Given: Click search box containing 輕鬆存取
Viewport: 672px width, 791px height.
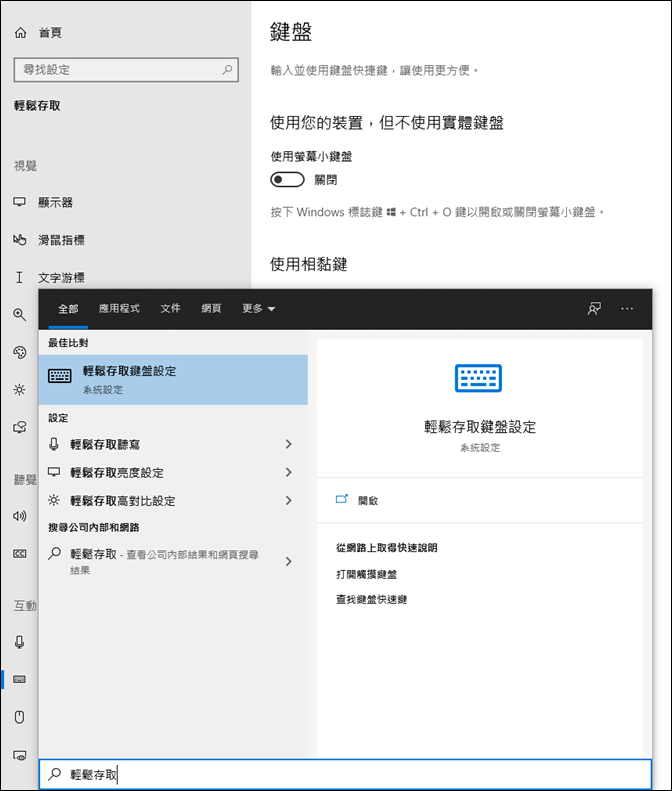Looking at the screenshot, I should tap(346, 774).
